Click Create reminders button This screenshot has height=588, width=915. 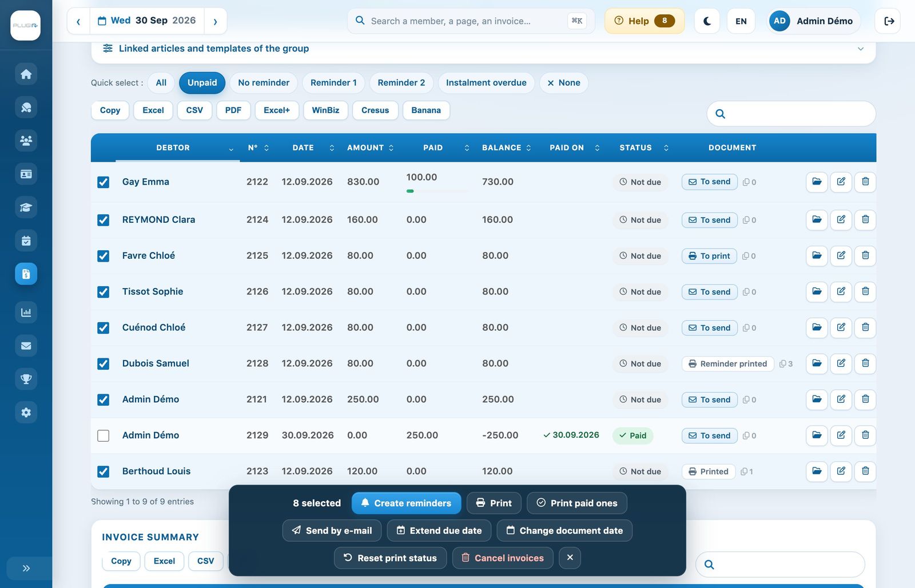tap(406, 503)
